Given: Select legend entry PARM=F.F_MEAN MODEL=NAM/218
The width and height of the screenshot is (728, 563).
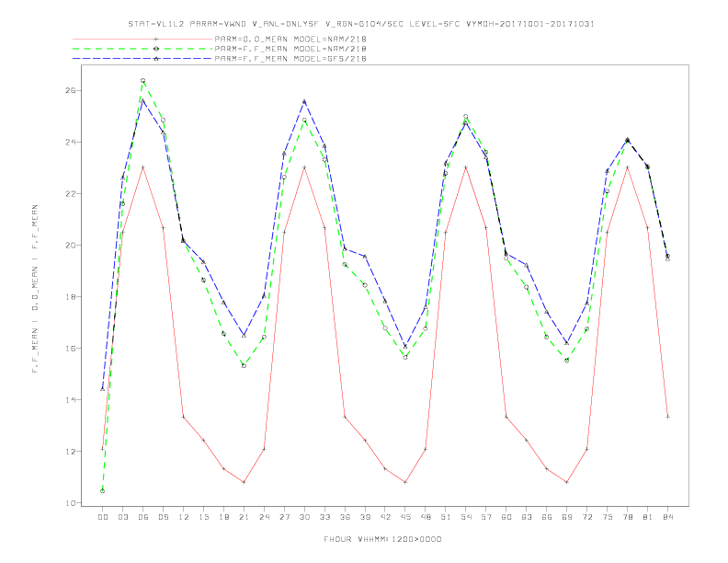Looking at the screenshot, I should (290, 49).
